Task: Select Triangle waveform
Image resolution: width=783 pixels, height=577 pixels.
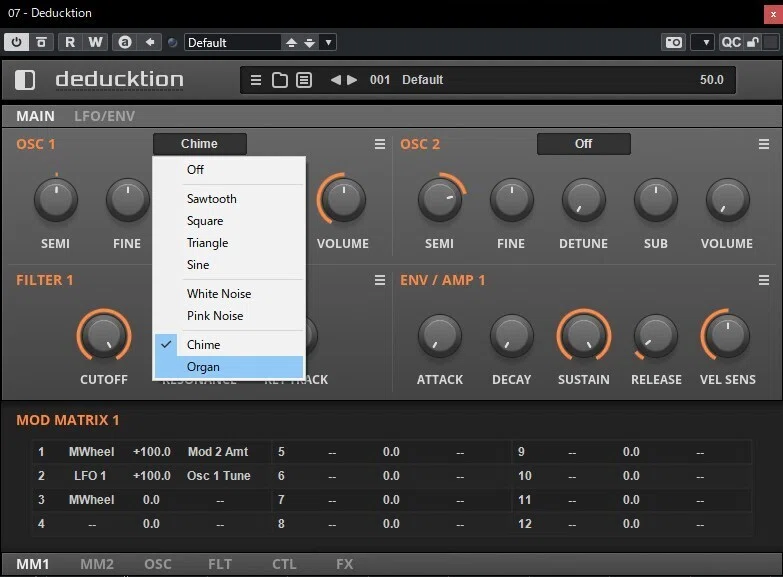Action: coord(229,243)
